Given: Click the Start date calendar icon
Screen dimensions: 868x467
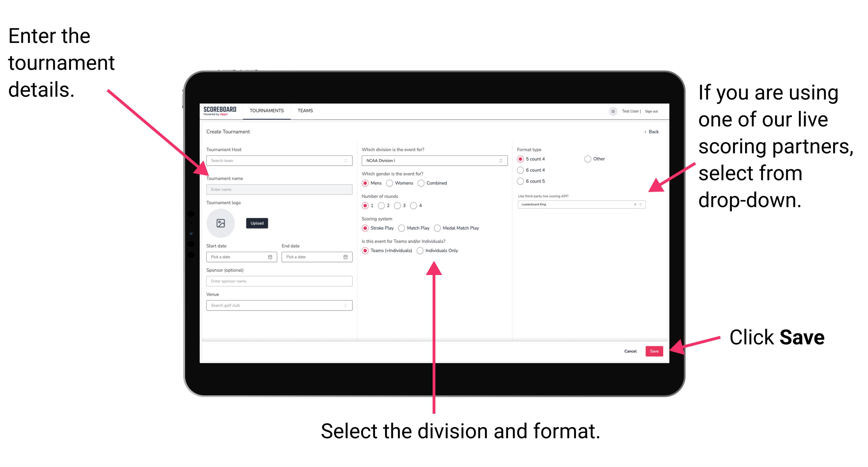Looking at the screenshot, I should 271,257.
